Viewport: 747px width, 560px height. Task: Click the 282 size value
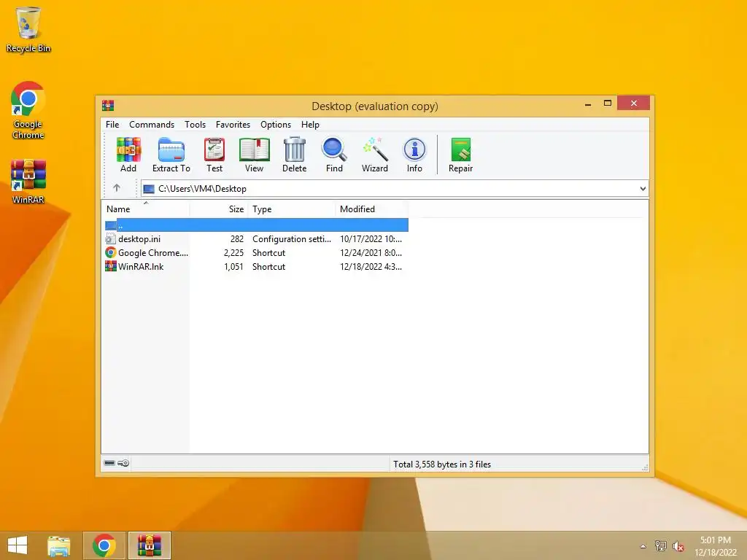point(237,239)
